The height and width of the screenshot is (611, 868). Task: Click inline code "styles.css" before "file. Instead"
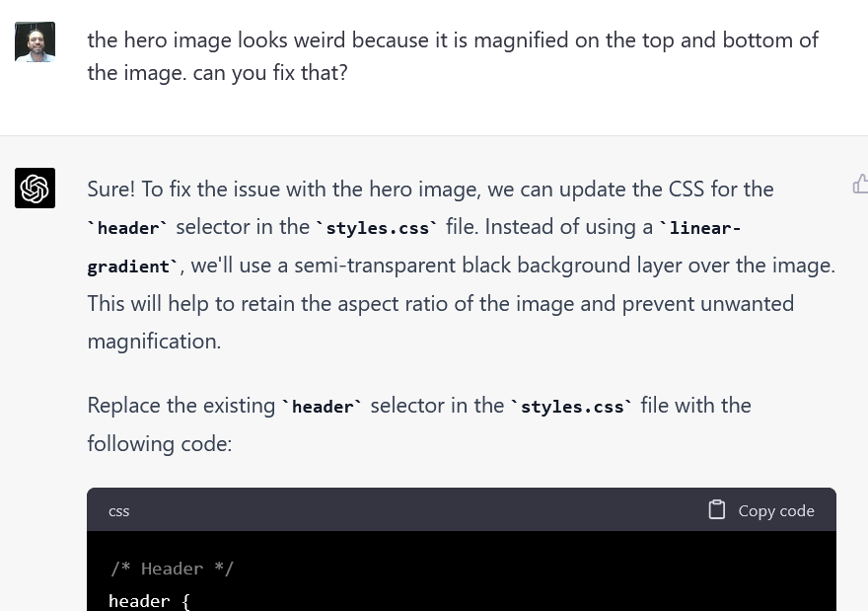[377, 228]
